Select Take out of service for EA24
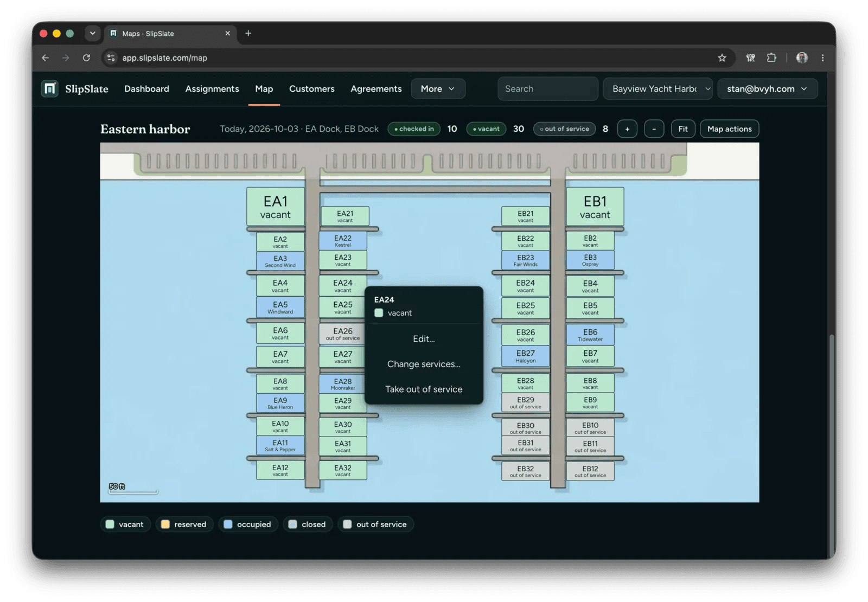This screenshot has height=602, width=868. coord(424,389)
